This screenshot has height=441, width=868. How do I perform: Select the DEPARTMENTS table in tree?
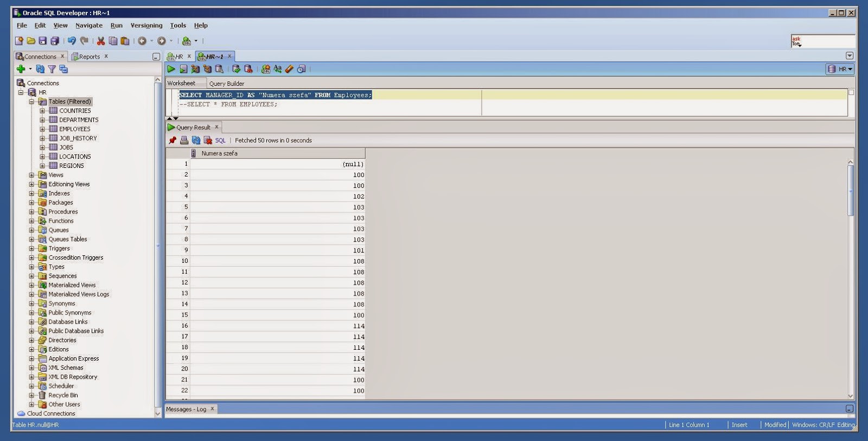[79, 120]
